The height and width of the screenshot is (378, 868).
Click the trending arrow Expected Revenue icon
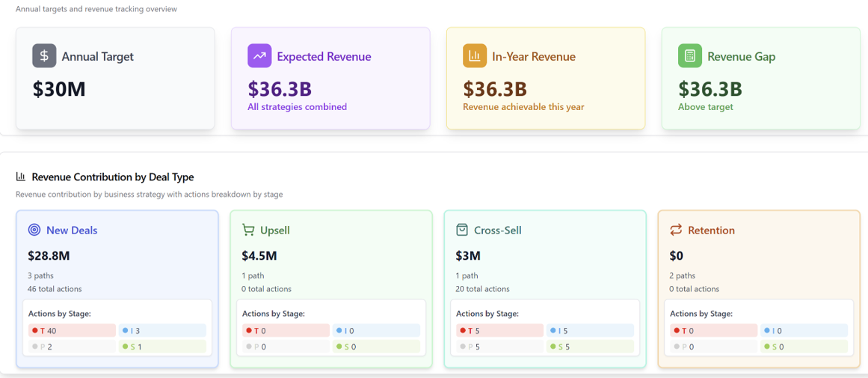pos(259,56)
